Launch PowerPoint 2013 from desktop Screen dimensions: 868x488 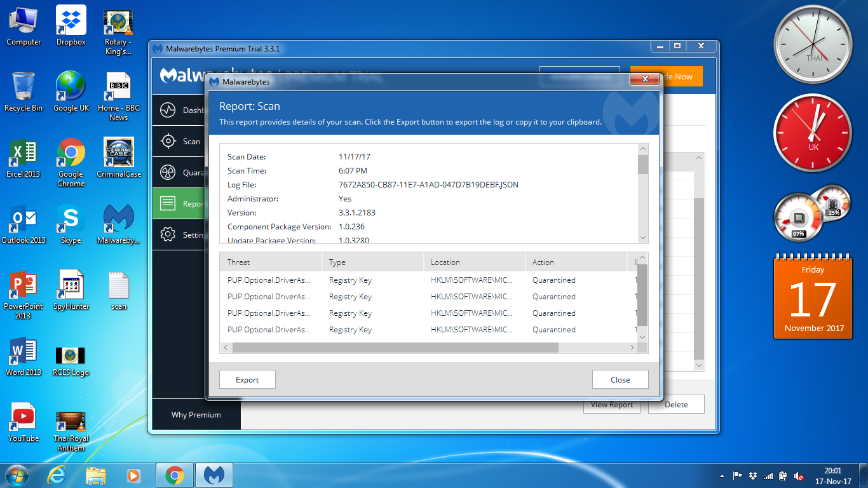[x=24, y=294]
